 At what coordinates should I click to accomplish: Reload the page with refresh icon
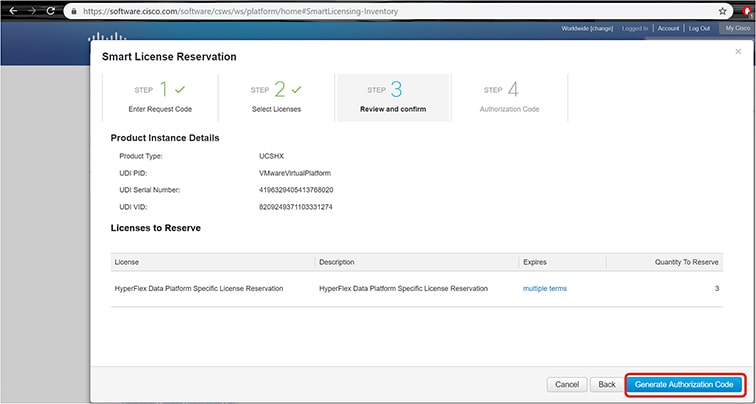click(x=51, y=11)
